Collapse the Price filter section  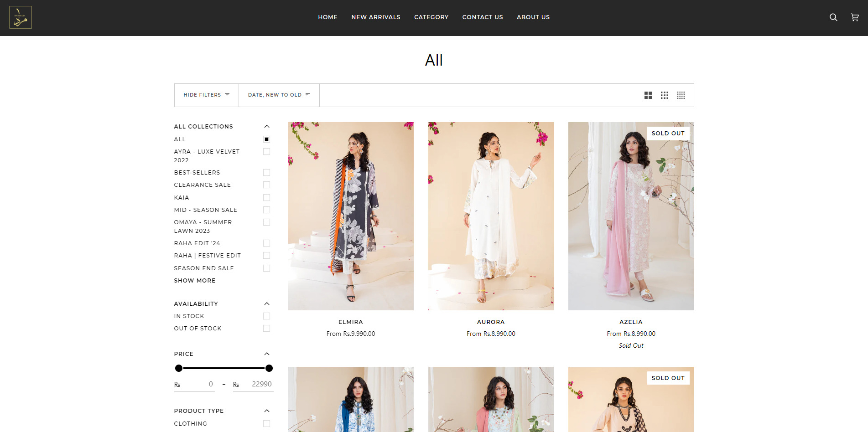click(x=267, y=354)
